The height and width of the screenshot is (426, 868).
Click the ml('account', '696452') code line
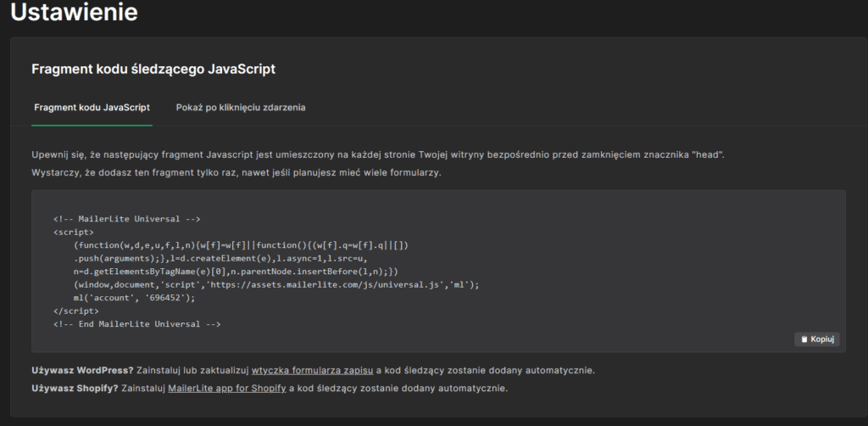tap(134, 298)
